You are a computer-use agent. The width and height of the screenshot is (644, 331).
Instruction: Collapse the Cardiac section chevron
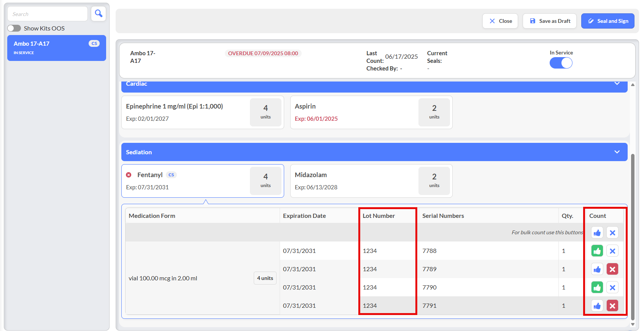coord(617,83)
